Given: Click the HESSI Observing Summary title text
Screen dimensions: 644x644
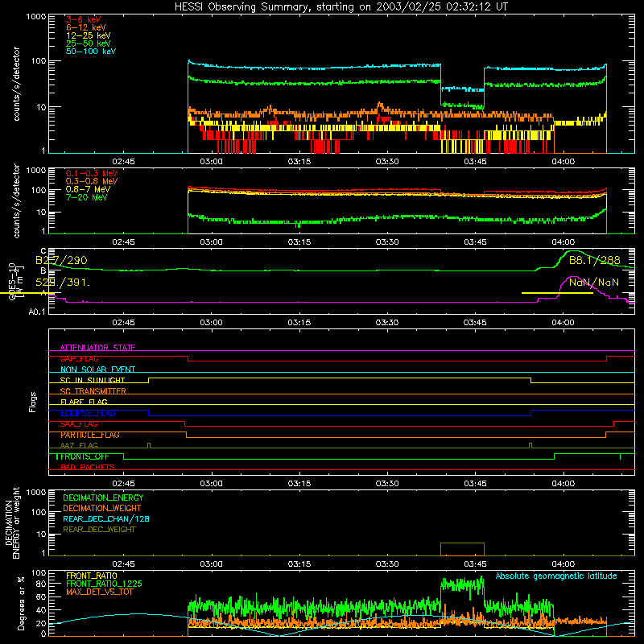Looking at the screenshot, I should [x=341, y=6].
